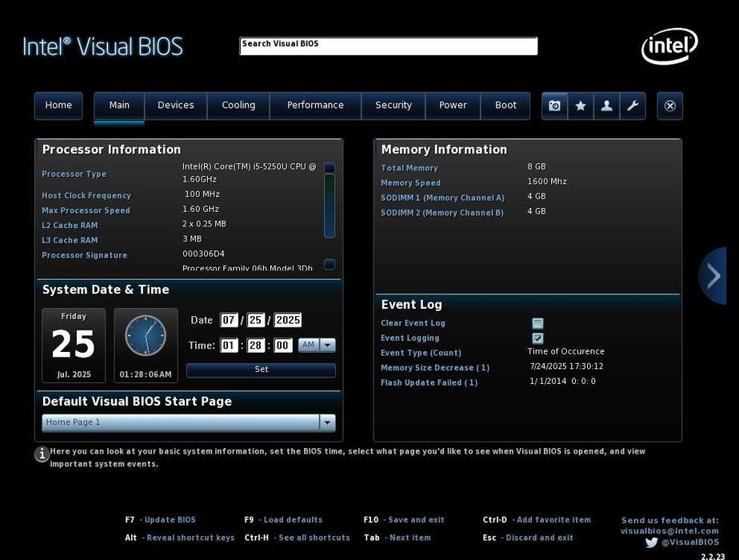The width and height of the screenshot is (739, 560).
Task: Click Tab Next item shortcut
Action: coord(397,538)
